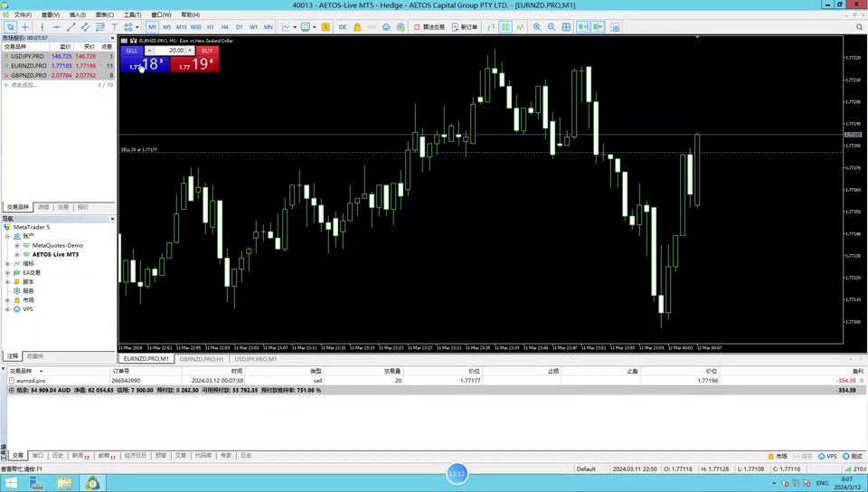Click the yellow dollar trading icon
The width and height of the screenshot is (868, 492).
[325, 27]
